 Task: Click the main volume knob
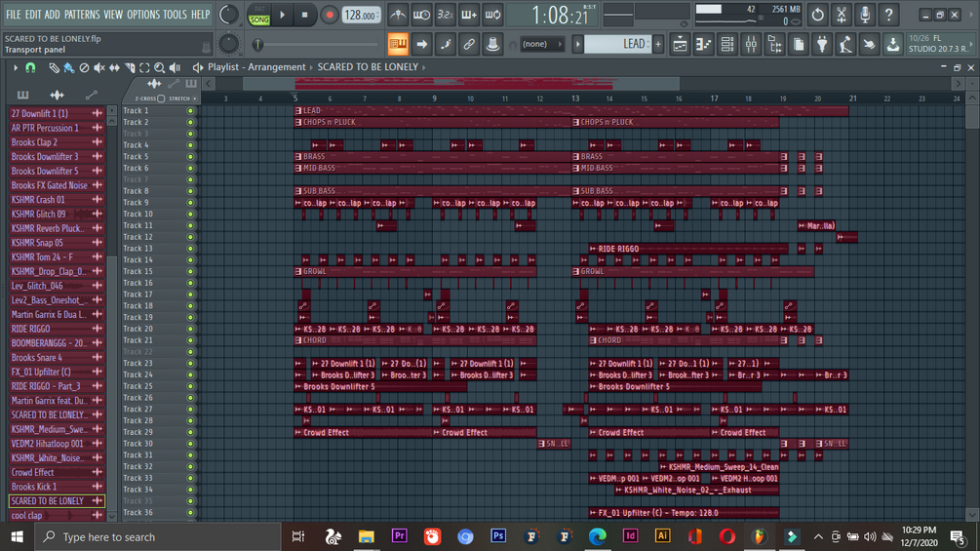click(229, 15)
